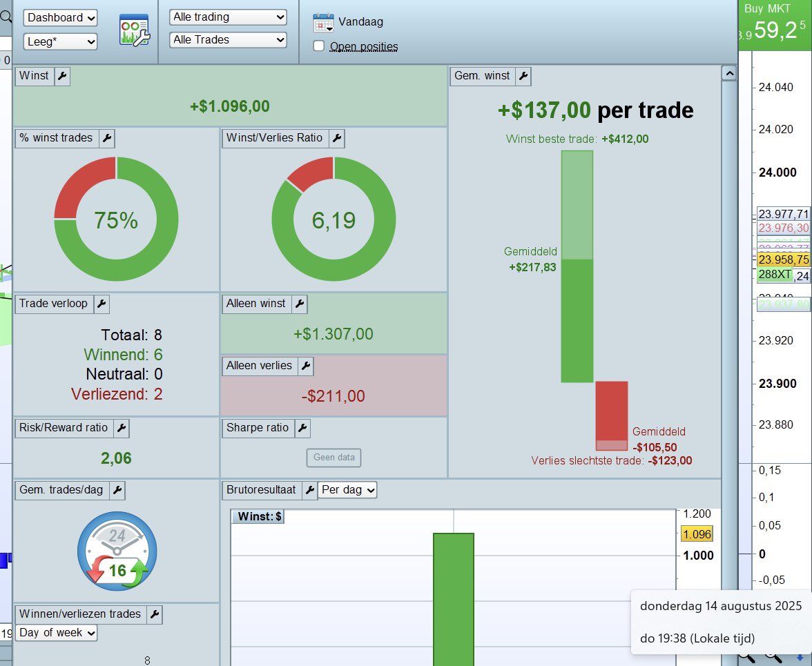Click the calendar icon next to Vandaag
812x666 pixels.
(x=323, y=22)
